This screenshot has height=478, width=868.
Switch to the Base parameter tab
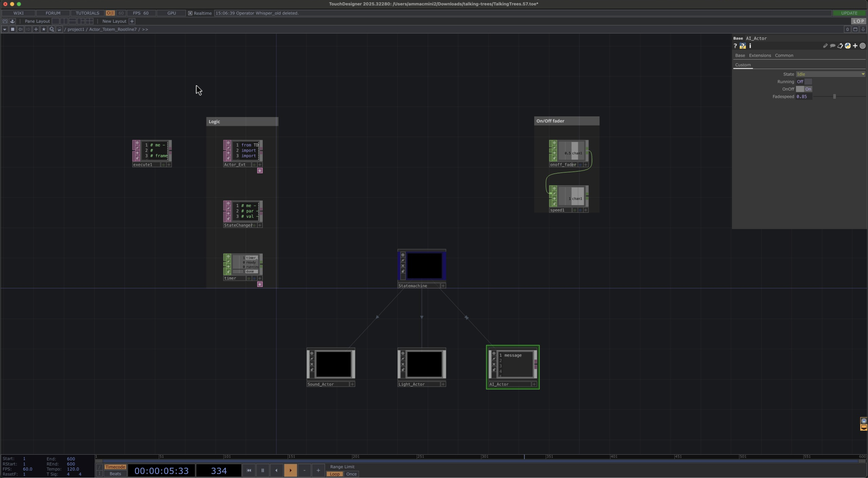(740, 56)
